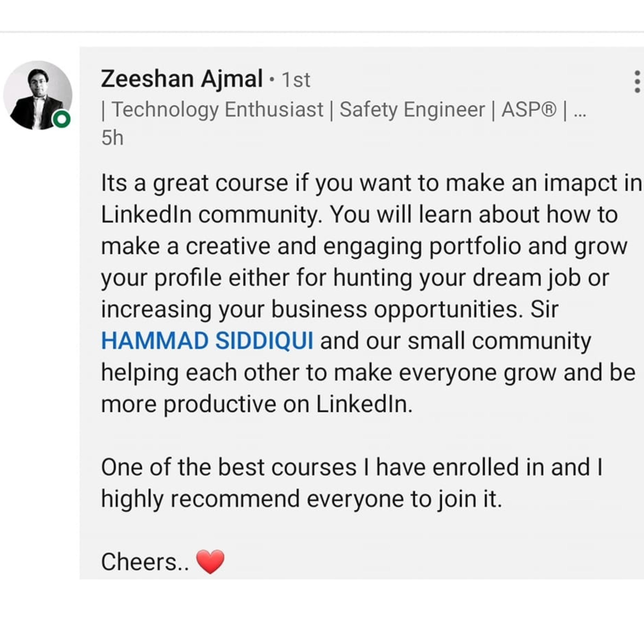Click the 5h comment timestamp

point(112,138)
